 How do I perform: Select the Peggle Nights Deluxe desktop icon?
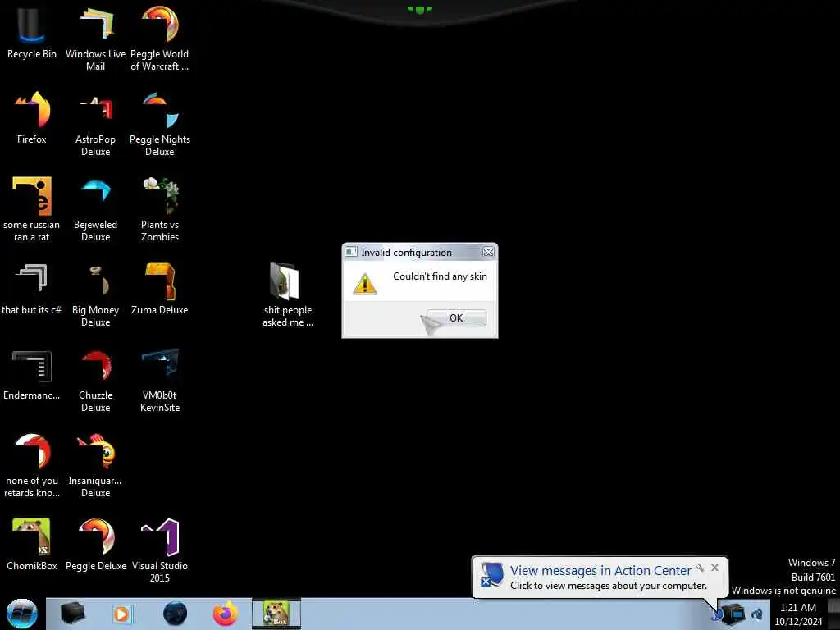160,123
